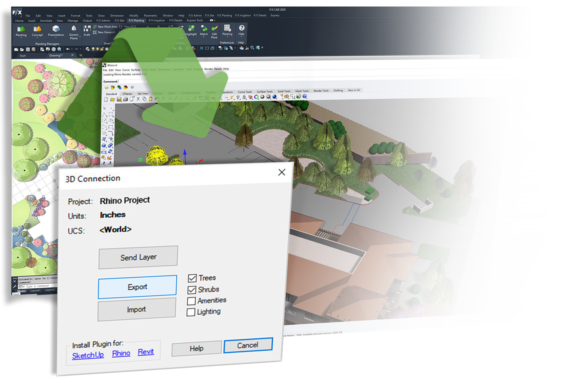
Task: Click Save disk icon in Rhino toolbar
Action: click(119, 99)
